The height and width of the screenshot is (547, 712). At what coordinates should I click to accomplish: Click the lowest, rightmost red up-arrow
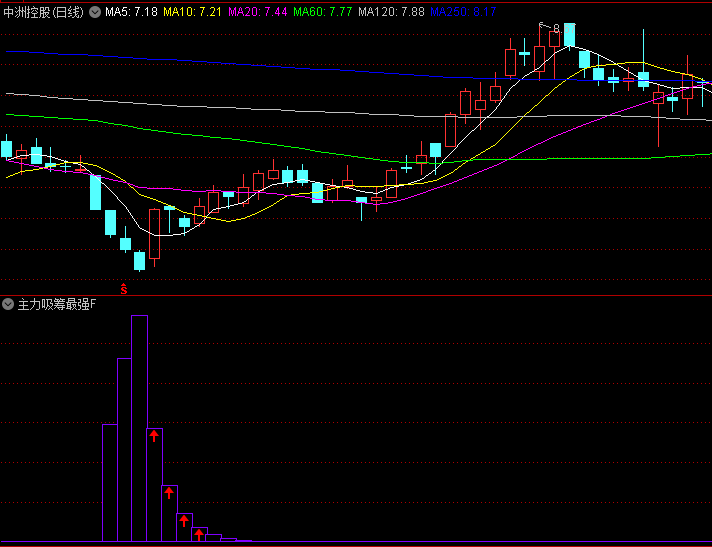click(199, 535)
